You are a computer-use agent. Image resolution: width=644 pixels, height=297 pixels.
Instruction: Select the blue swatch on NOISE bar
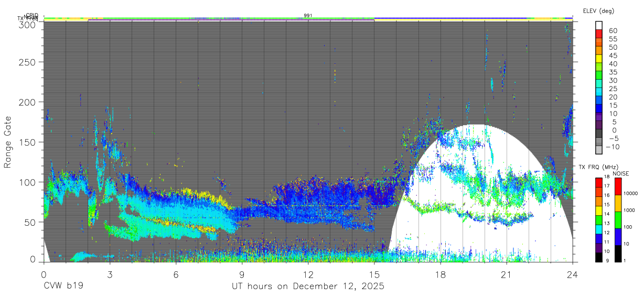coord(618,237)
